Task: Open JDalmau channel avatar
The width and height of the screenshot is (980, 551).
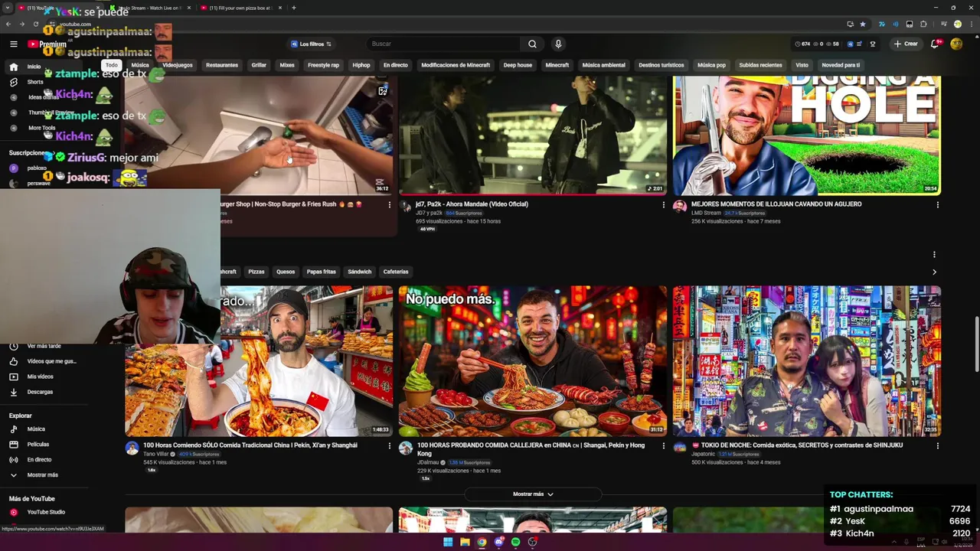Action: pos(406,448)
